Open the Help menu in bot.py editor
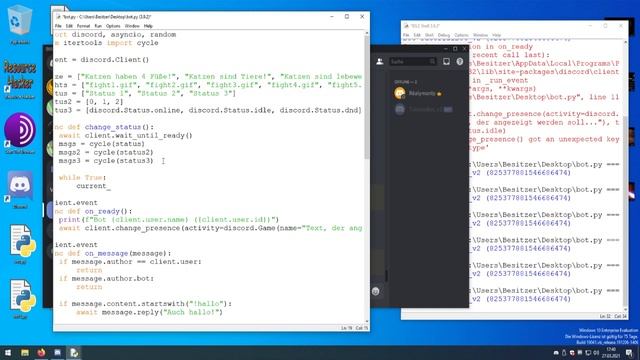This screenshot has height=360, width=640. (x=148, y=26)
